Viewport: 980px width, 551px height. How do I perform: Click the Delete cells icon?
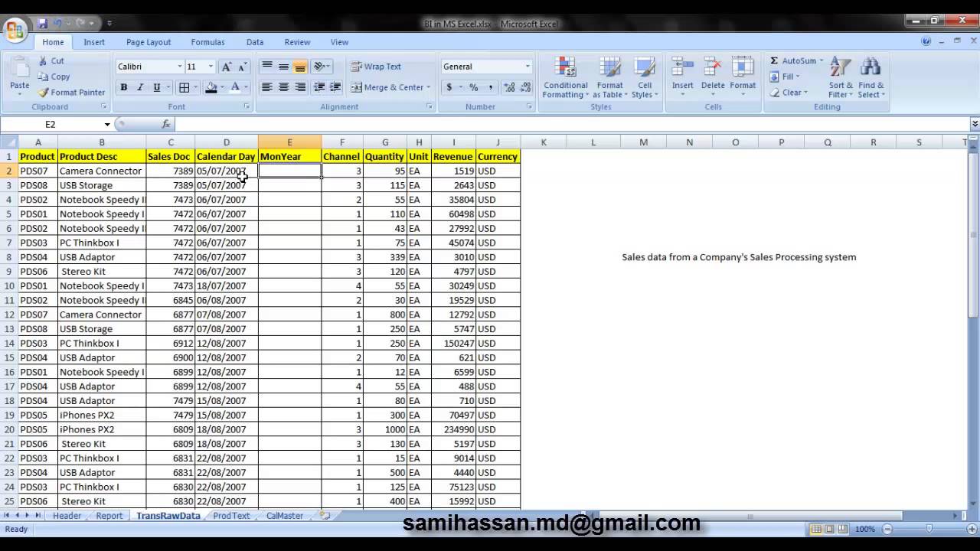click(713, 68)
